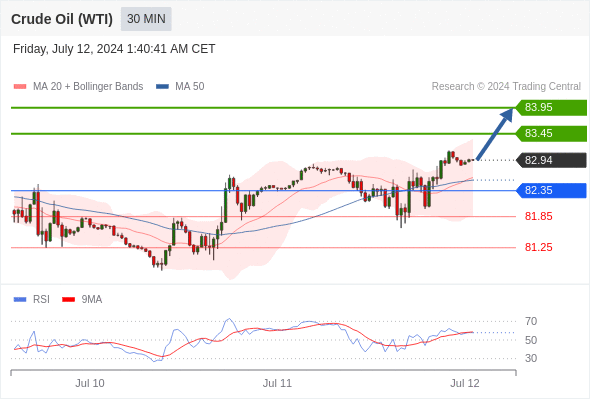Click the red 81.25 support level label
This screenshot has width=590, height=400.
pos(538,247)
